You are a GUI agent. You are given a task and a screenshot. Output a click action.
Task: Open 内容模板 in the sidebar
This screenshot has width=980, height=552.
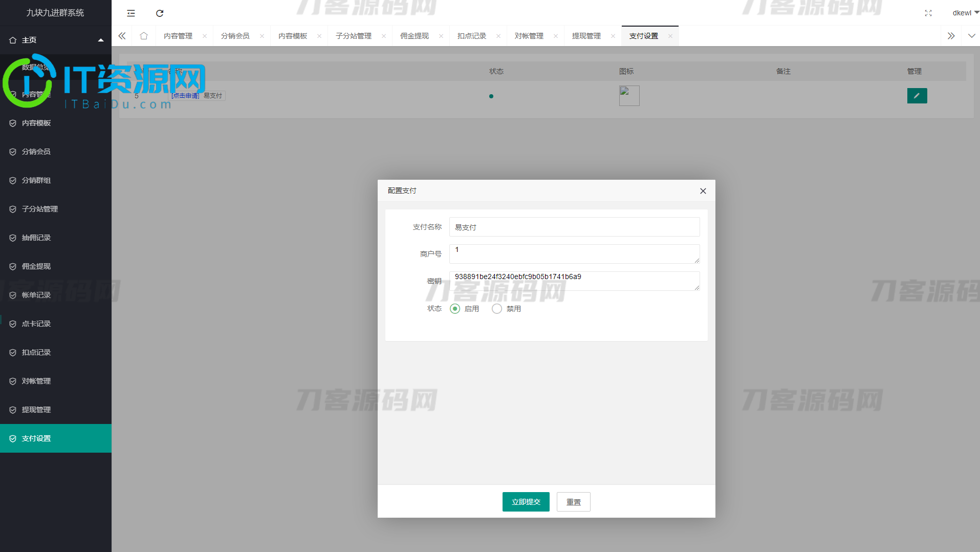56,123
